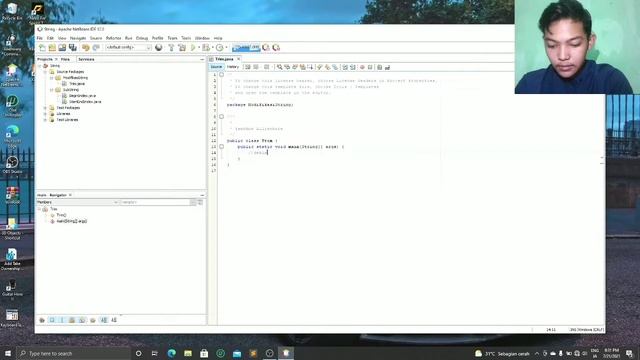640x360 pixels.
Task: Select BeginIndex.java in the project tree
Action: click(x=82, y=96)
